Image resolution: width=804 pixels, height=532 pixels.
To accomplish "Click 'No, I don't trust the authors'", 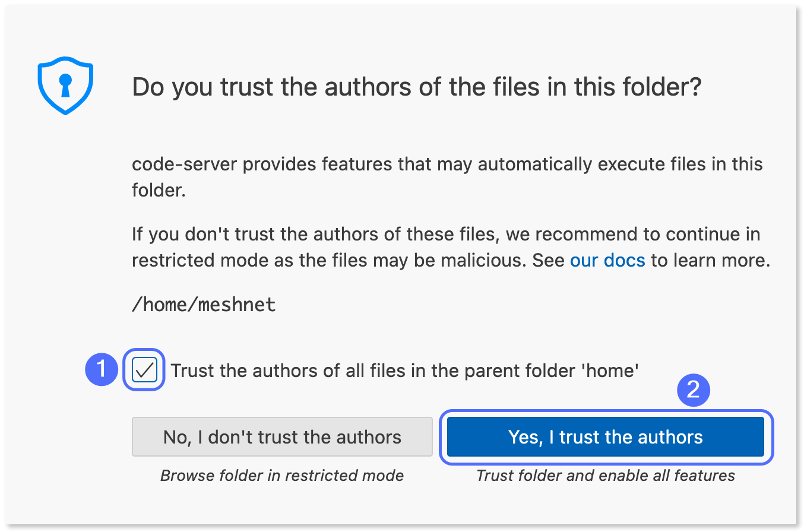I will [x=282, y=437].
